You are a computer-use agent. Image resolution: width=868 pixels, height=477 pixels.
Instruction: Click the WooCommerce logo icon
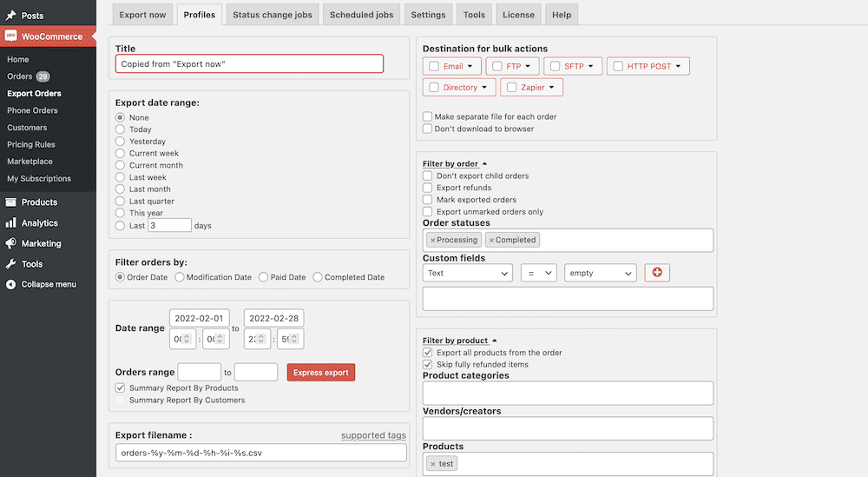(x=10, y=36)
